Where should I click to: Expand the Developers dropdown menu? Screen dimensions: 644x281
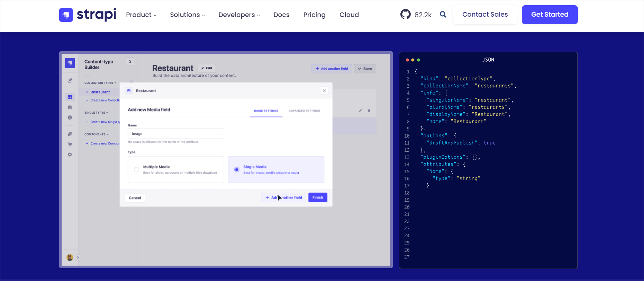click(x=239, y=15)
